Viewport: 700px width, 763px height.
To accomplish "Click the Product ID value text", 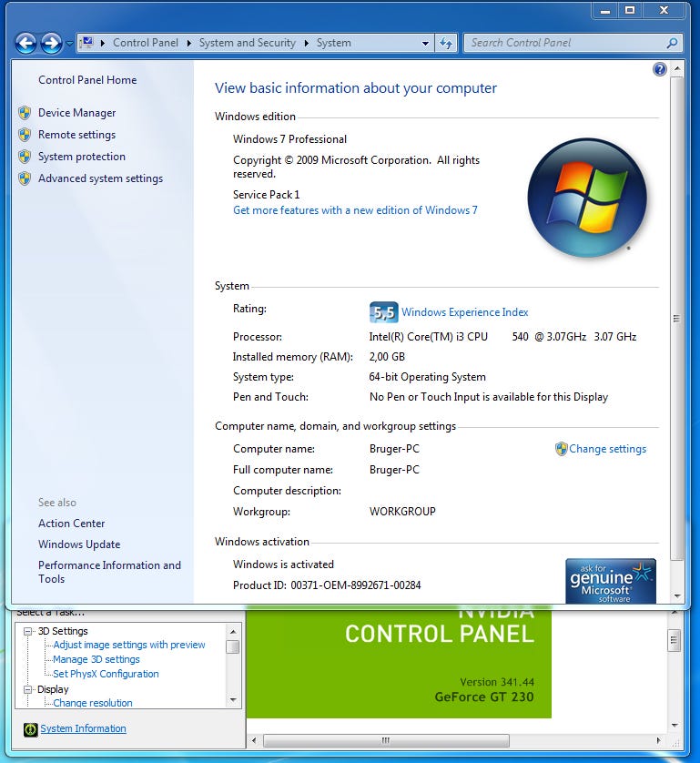I will pyautogui.click(x=356, y=585).
